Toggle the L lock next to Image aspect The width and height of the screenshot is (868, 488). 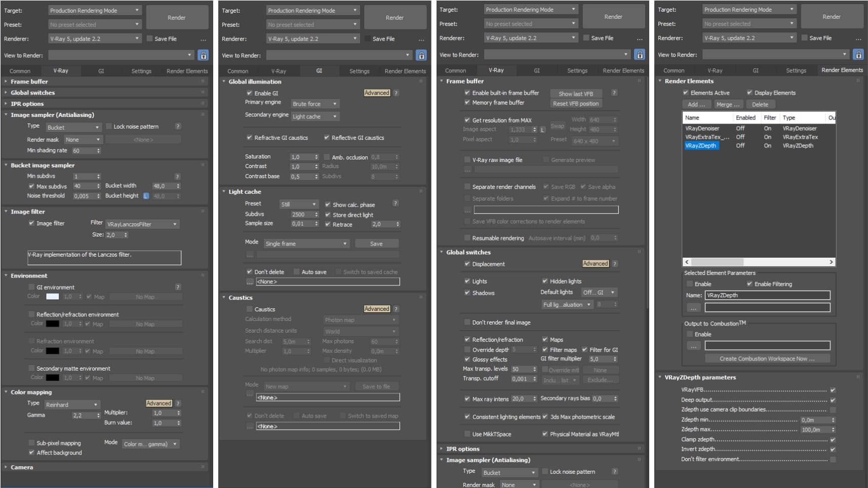click(542, 130)
